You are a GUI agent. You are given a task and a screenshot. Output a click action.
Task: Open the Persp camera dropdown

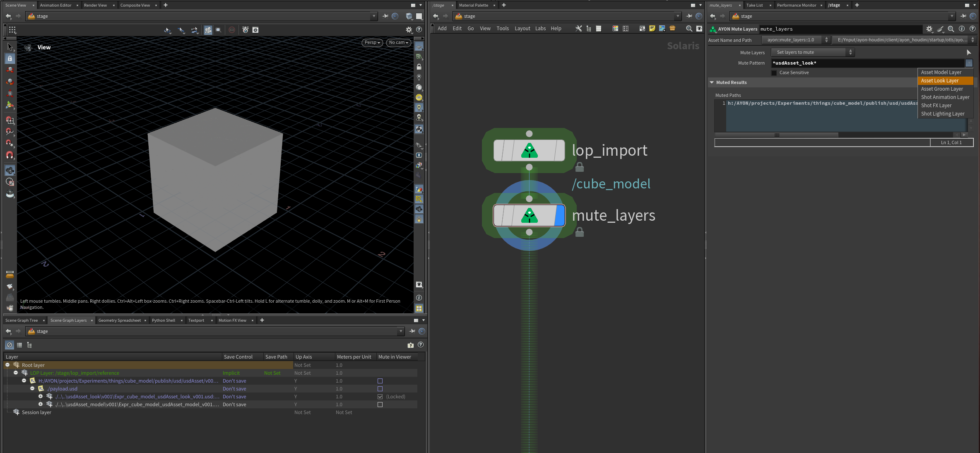(372, 43)
